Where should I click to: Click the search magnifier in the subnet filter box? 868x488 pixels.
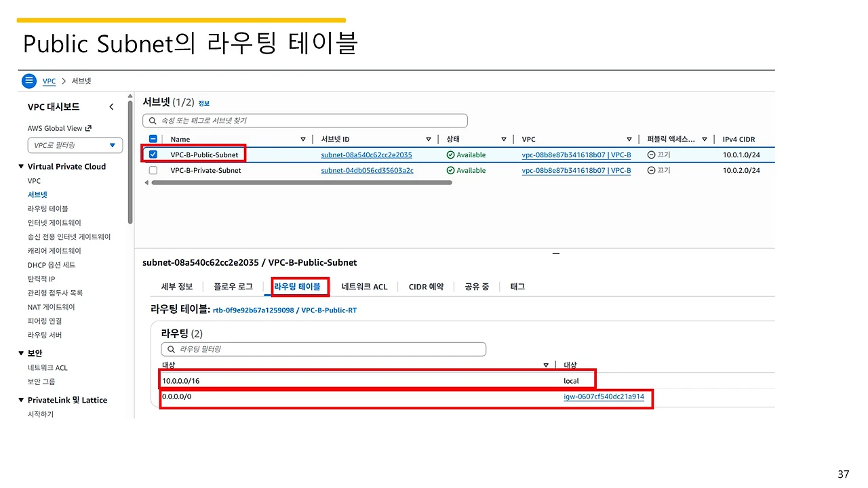(x=152, y=121)
